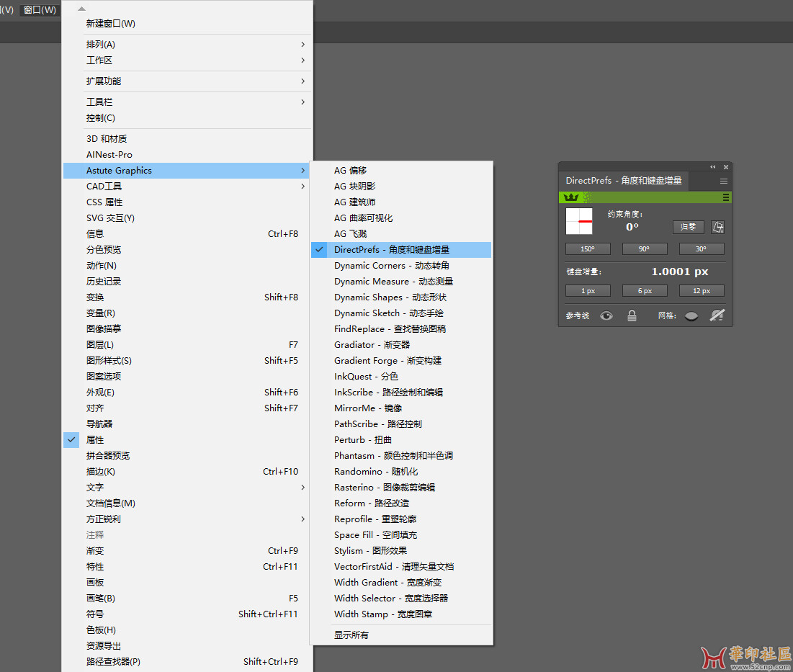Expand the 扩展功能 submenu
This screenshot has height=672, width=793.
pyautogui.click(x=187, y=81)
